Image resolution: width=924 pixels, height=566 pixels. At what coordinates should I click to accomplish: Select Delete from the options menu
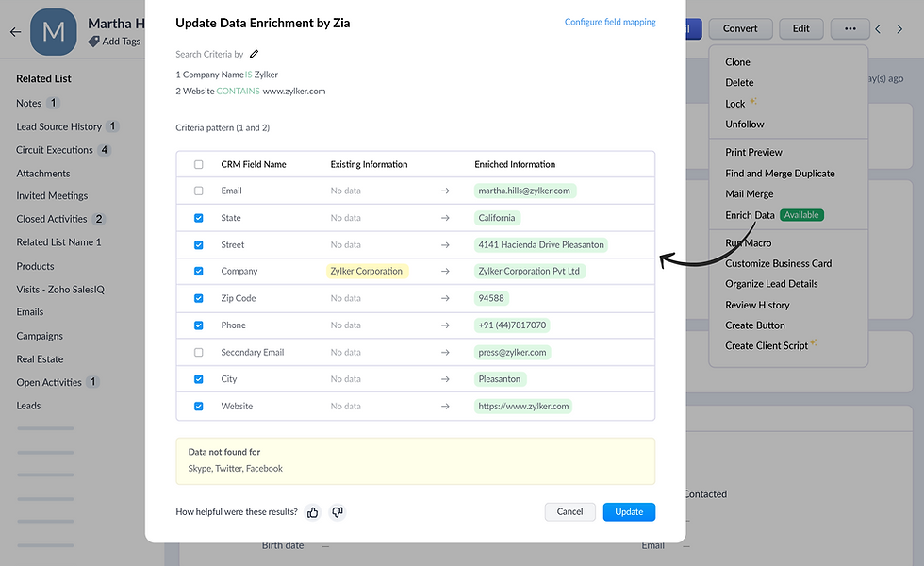(x=739, y=83)
